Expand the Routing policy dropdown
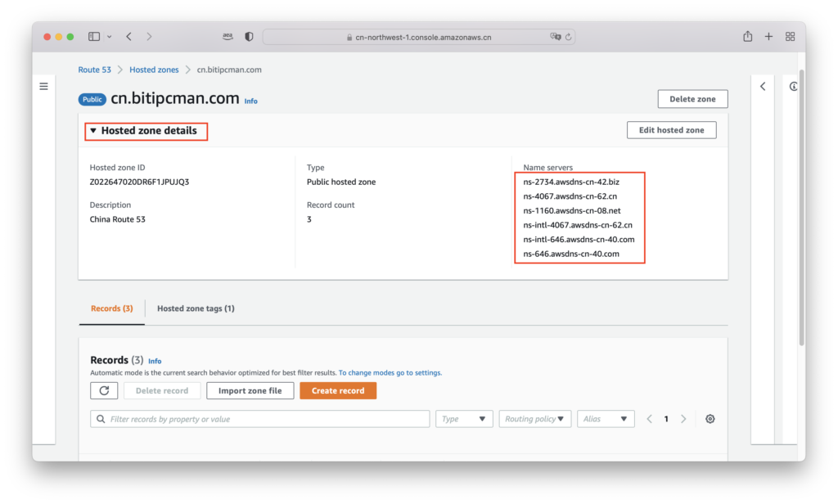The height and width of the screenshot is (504, 838). [534, 419]
